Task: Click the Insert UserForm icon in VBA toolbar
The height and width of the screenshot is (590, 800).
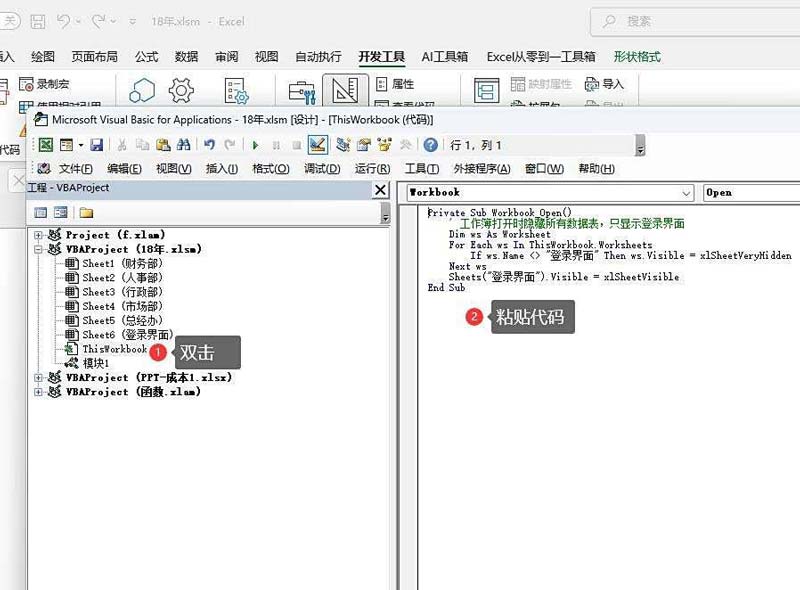Action: [x=66, y=145]
